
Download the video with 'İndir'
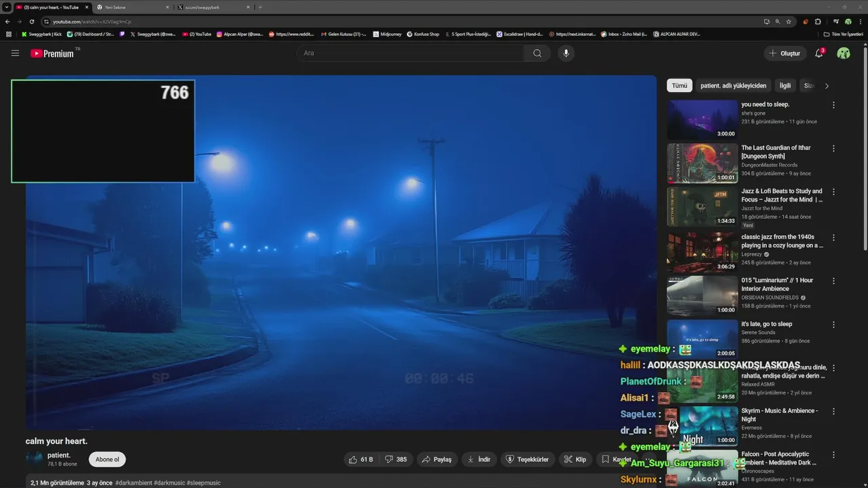479,460
